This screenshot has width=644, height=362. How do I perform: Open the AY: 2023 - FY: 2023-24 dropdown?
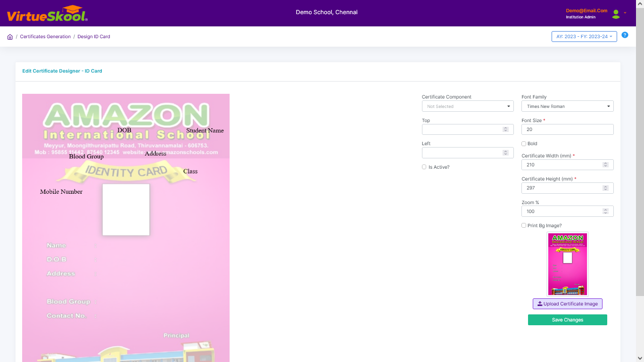584,36
